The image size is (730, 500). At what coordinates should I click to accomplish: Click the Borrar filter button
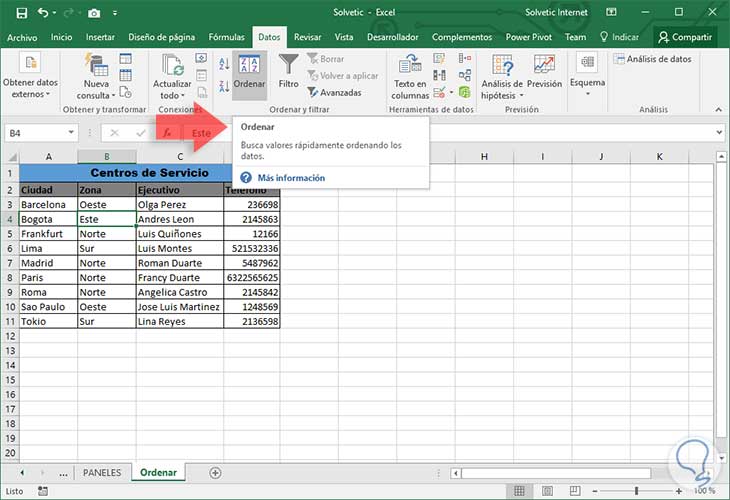(x=326, y=59)
